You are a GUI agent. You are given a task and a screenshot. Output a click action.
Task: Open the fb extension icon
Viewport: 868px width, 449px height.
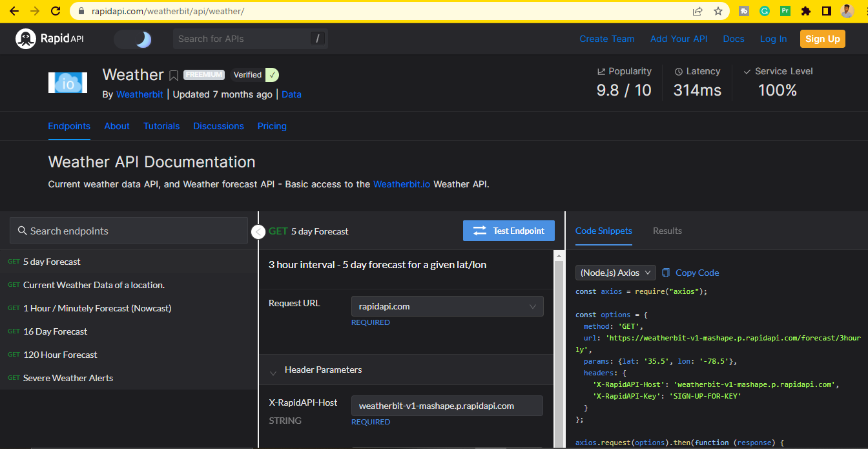click(744, 11)
